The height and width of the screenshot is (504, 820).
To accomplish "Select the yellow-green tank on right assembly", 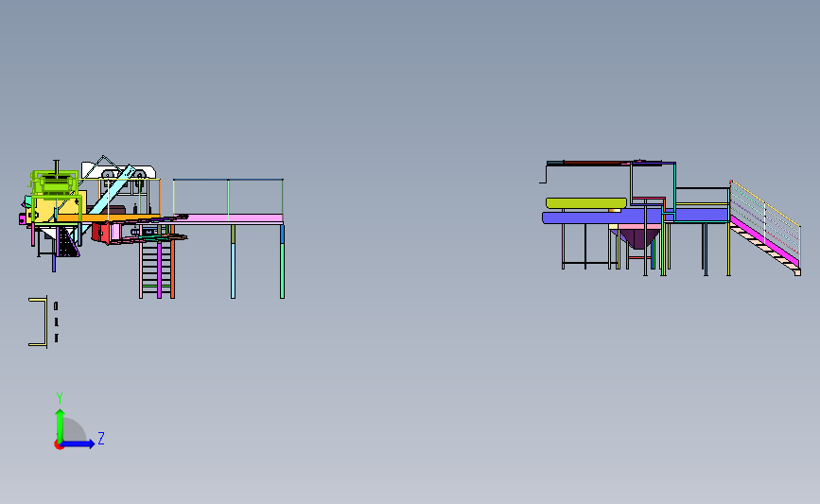I will tap(585, 203).
